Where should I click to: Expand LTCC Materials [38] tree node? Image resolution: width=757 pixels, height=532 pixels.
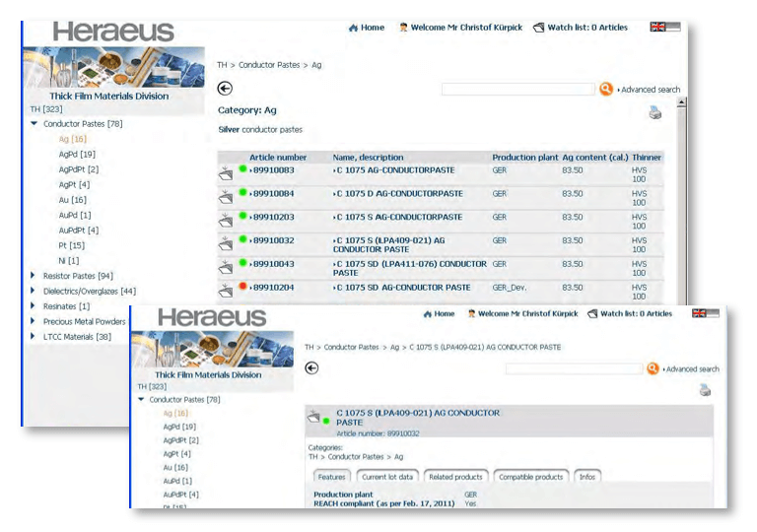coord(33,336)
